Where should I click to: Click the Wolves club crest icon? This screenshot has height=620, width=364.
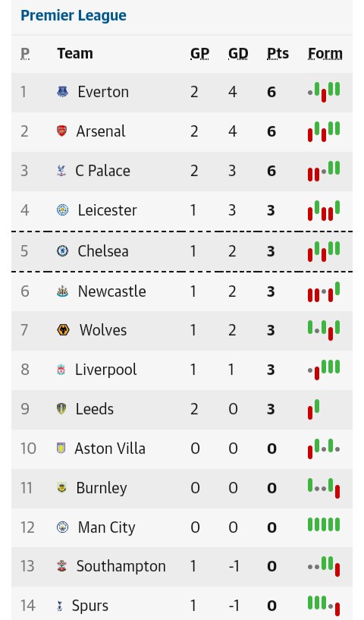point(63,330)
